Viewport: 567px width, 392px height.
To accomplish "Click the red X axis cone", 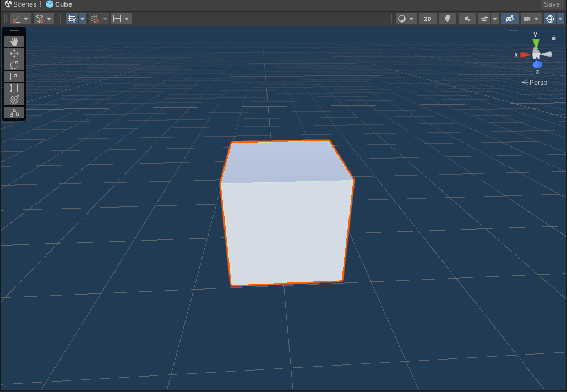I will click(x=525, y=55).
